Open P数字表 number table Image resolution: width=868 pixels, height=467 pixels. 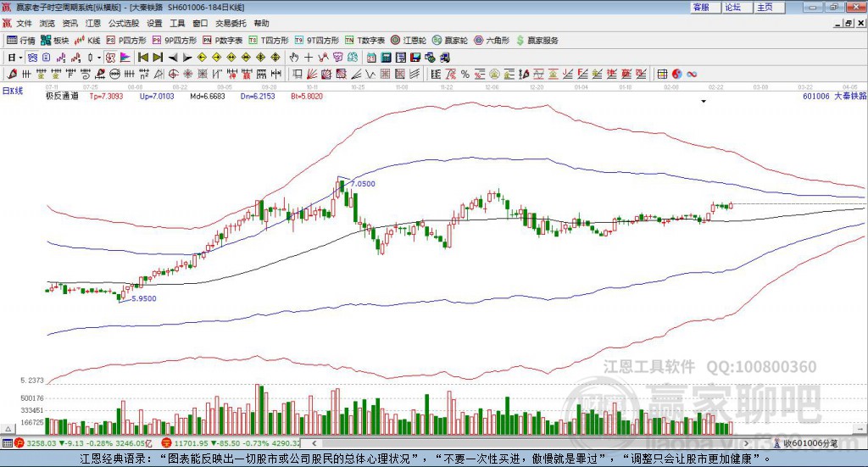(x=223, y=41)
